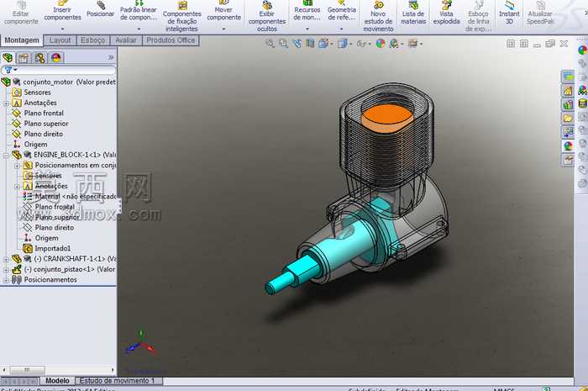Viewport: 588px width, 391px height.
Task: Click the feature tree filter funnel icon
Action: pyautogui.click(x=8, y=70)
